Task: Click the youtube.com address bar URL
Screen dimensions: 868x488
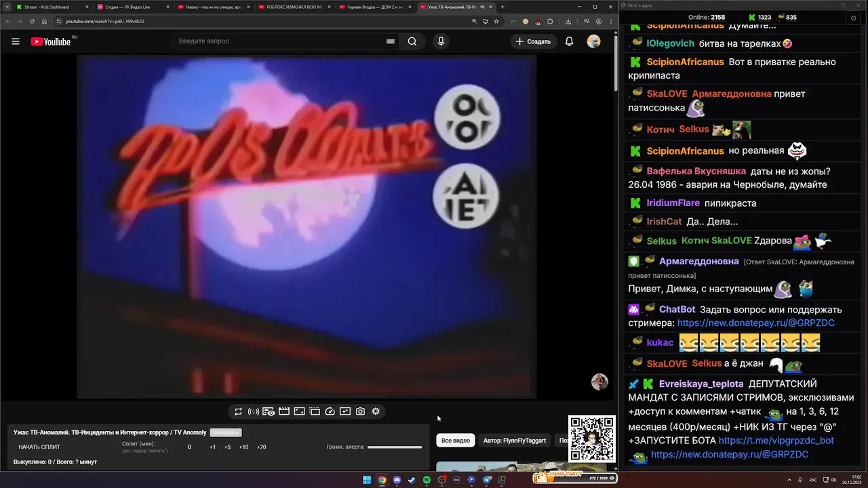Action: (x=104, y=21)
